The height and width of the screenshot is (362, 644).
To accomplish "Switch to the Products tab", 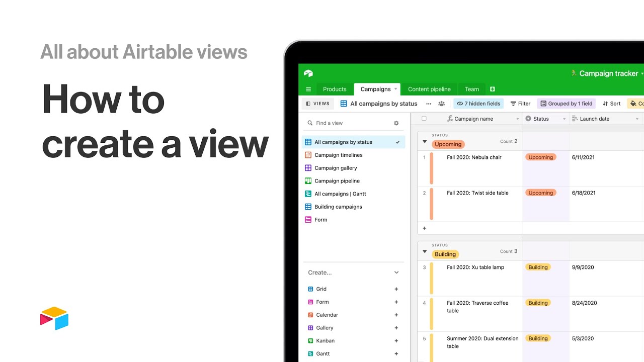I will (335, 89).
